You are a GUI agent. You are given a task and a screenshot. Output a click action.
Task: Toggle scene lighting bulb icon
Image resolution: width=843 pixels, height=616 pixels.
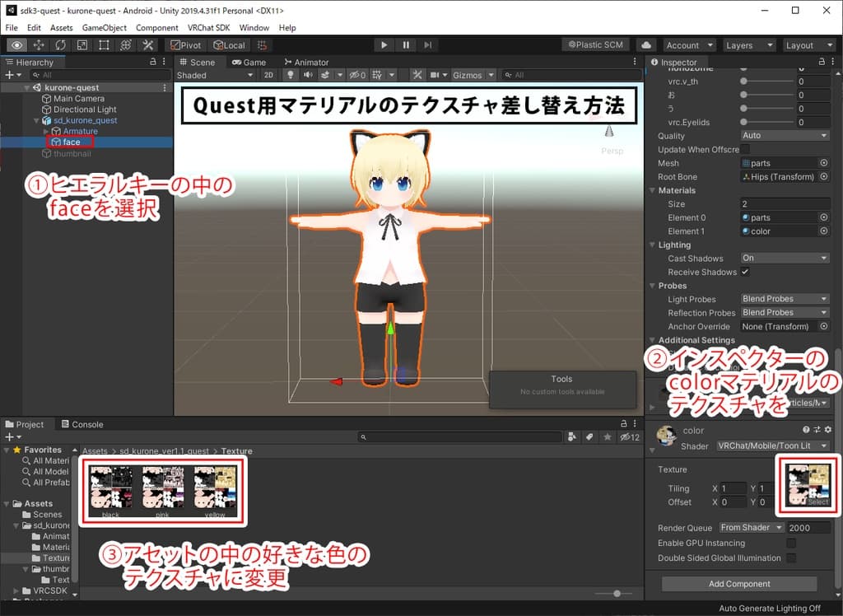[x=290, y=75]
